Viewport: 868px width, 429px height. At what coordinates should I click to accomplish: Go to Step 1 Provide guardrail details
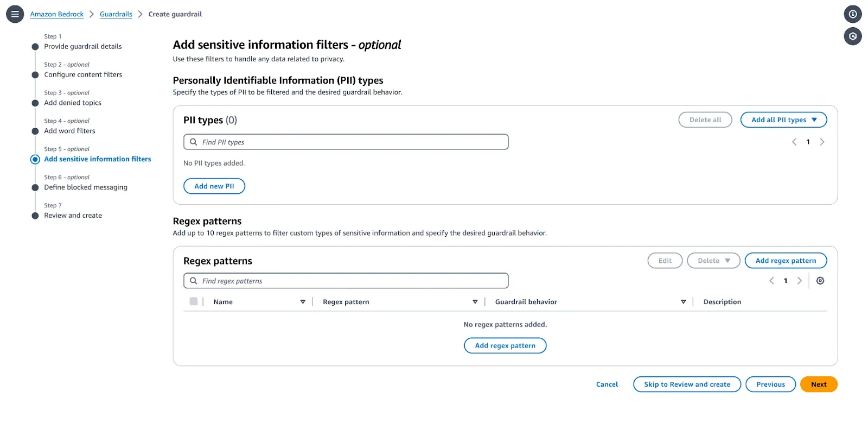click(x=83, y=46)
